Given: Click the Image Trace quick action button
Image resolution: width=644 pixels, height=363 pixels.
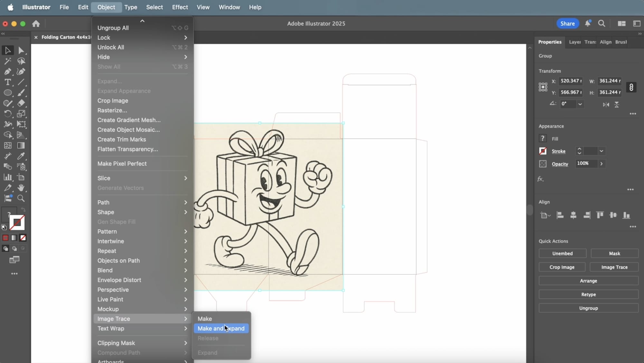Looking at the screenshot, I should 614,267.
